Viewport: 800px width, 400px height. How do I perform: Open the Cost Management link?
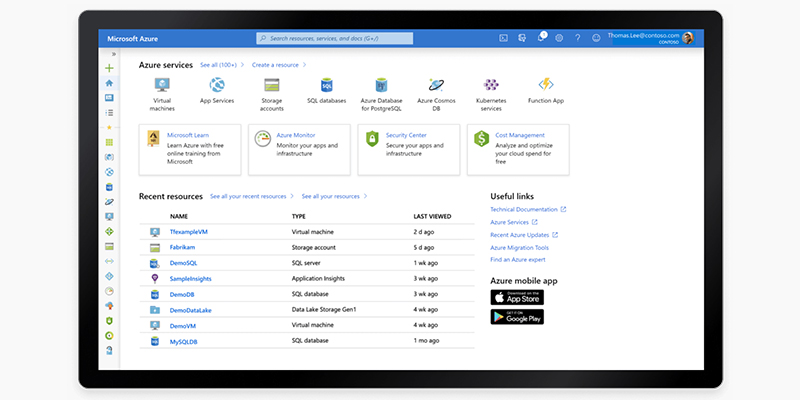[520, 135]
